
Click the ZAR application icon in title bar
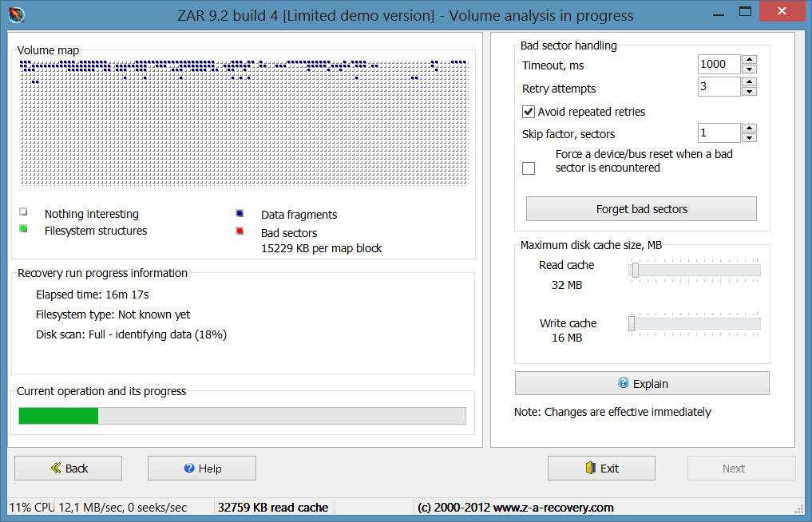point(17,14)
